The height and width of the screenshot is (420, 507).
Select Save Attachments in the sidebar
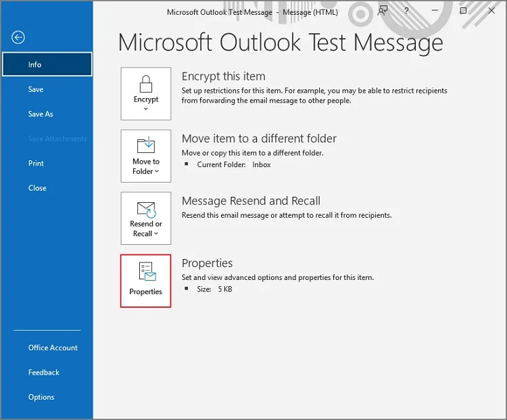click(57, 139)
